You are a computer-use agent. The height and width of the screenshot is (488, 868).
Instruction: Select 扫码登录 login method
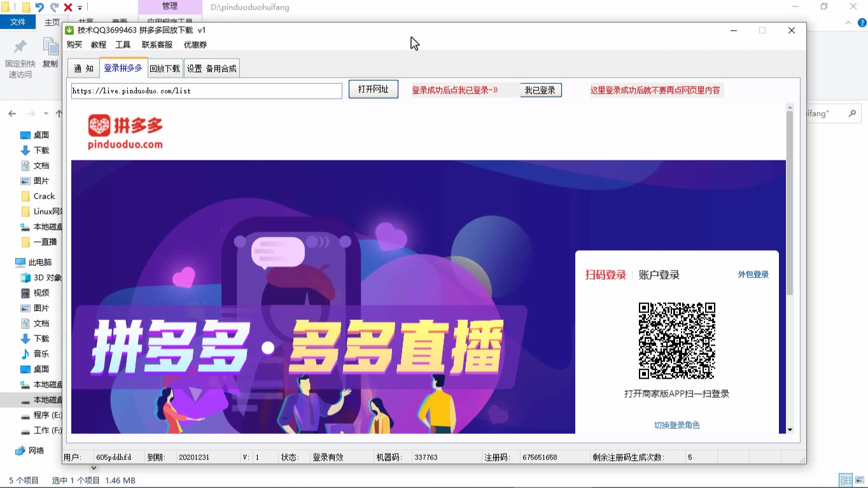click(606, 275)
